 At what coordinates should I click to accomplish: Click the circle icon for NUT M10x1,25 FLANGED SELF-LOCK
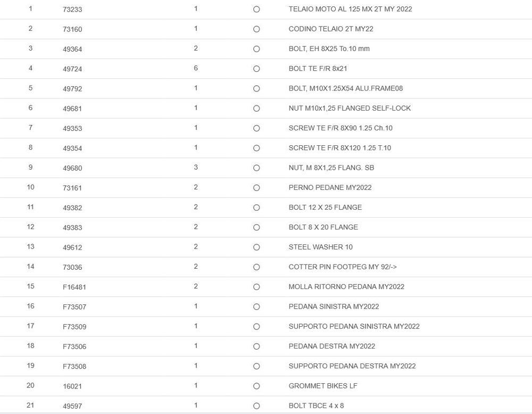256,109
